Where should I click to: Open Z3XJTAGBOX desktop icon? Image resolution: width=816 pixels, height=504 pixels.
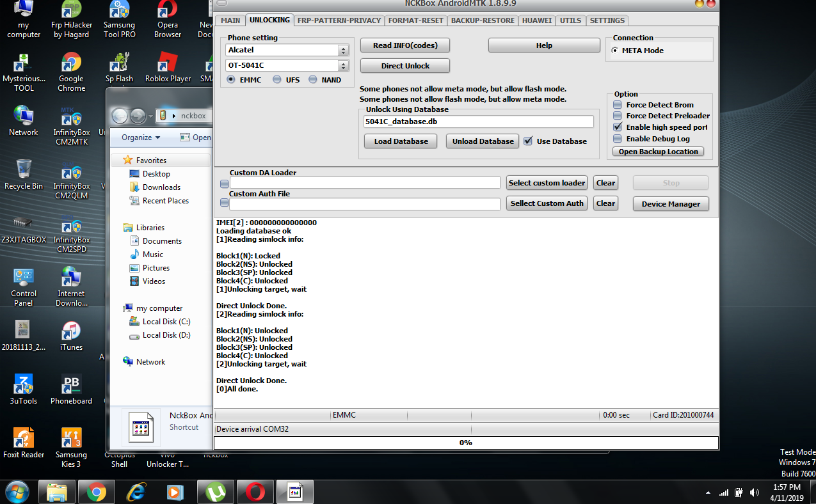point(24,228)
